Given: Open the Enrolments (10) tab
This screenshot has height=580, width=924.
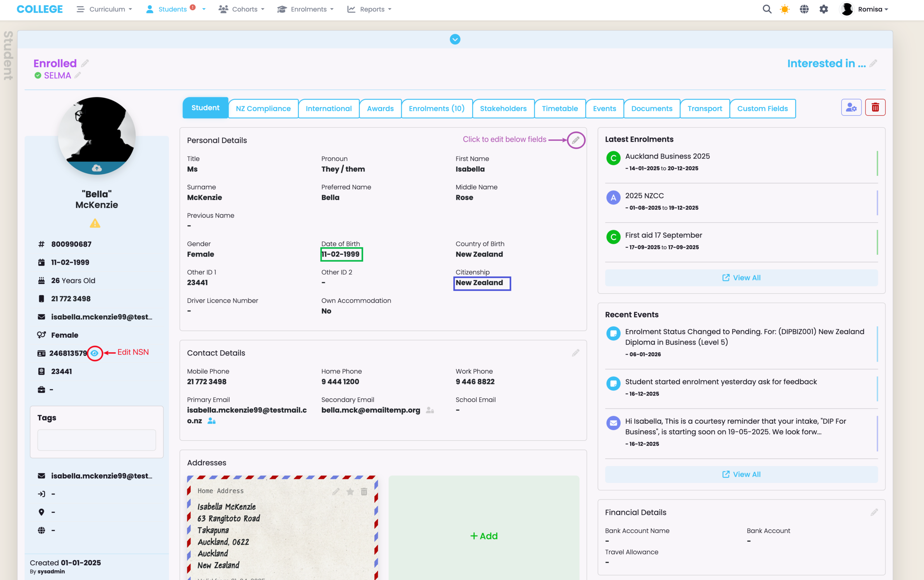Looking at the screenshot, I should pyautogui.click(x=436, y=109).
